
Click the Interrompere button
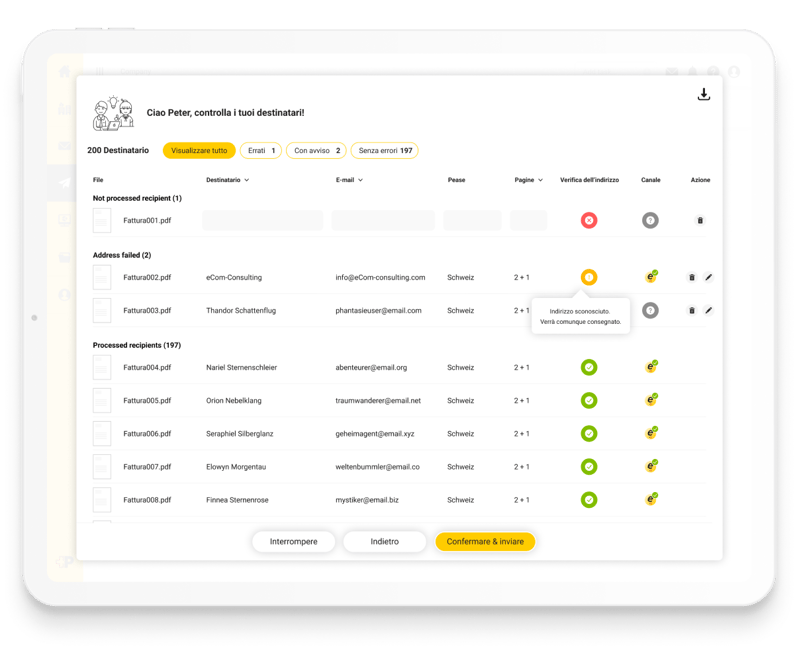point(294,541)
